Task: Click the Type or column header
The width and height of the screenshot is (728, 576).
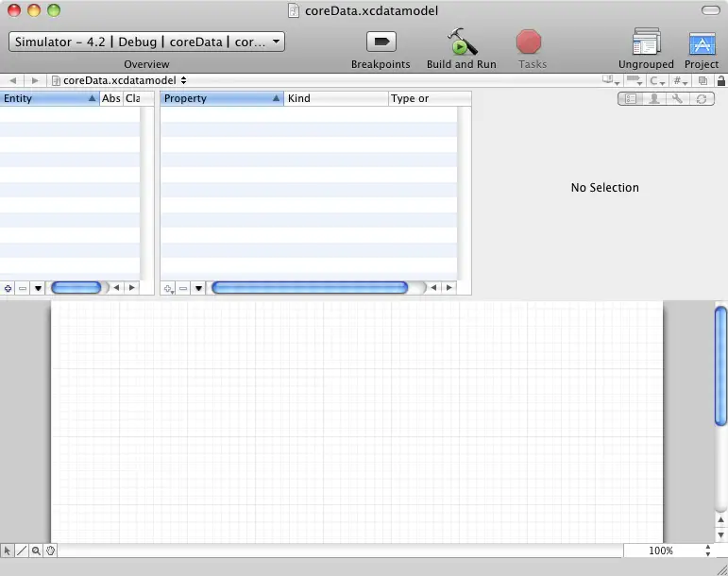Action: 430,98
